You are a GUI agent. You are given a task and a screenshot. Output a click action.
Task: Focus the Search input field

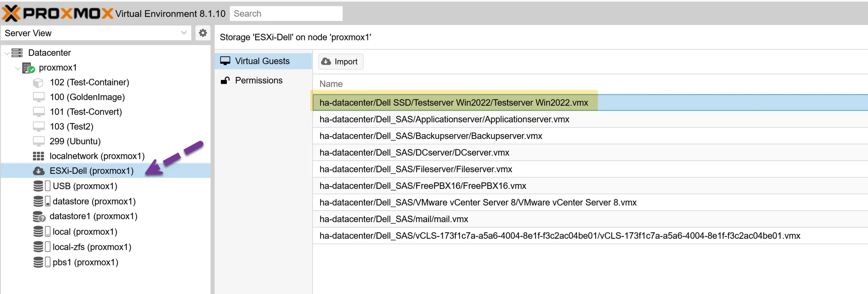click(x=286, y=14)
